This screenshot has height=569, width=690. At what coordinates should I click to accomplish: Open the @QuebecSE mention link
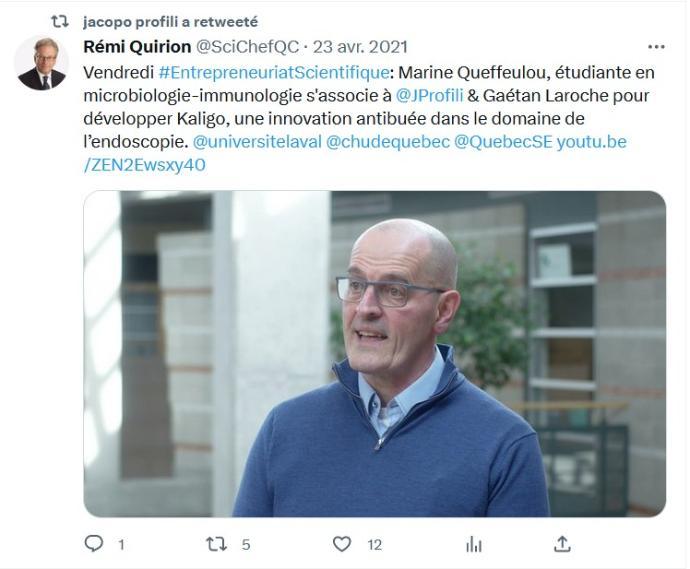503,142
